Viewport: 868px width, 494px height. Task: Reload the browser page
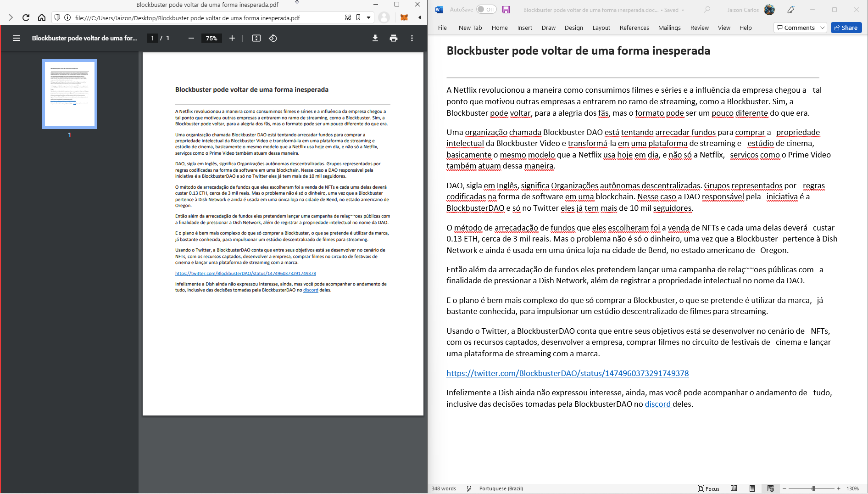point(26,17)
